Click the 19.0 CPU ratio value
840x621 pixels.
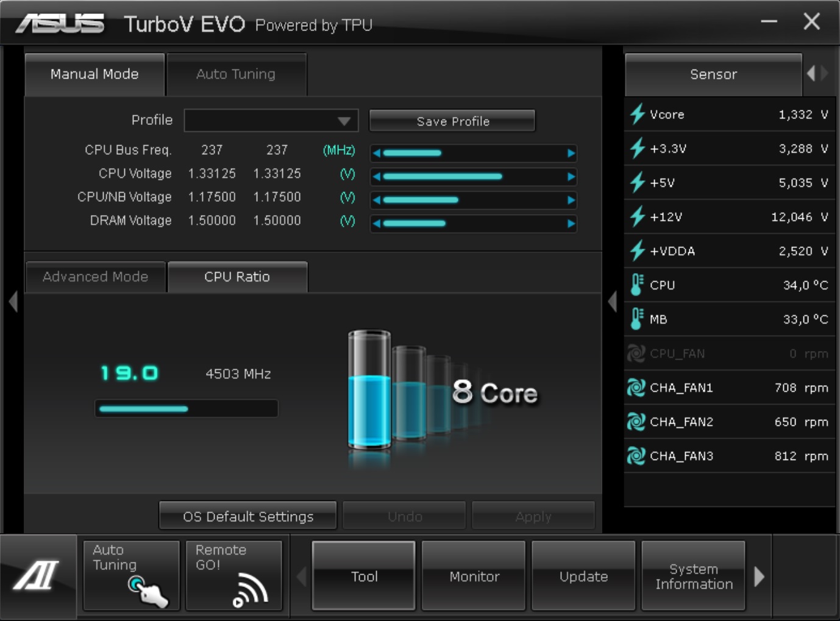[x=130, y=373]
